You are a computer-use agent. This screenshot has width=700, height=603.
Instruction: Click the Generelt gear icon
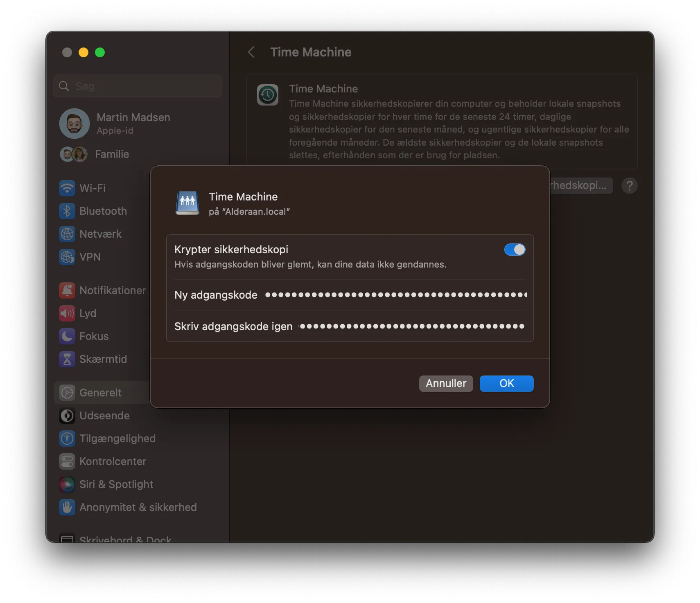point(67,392)
